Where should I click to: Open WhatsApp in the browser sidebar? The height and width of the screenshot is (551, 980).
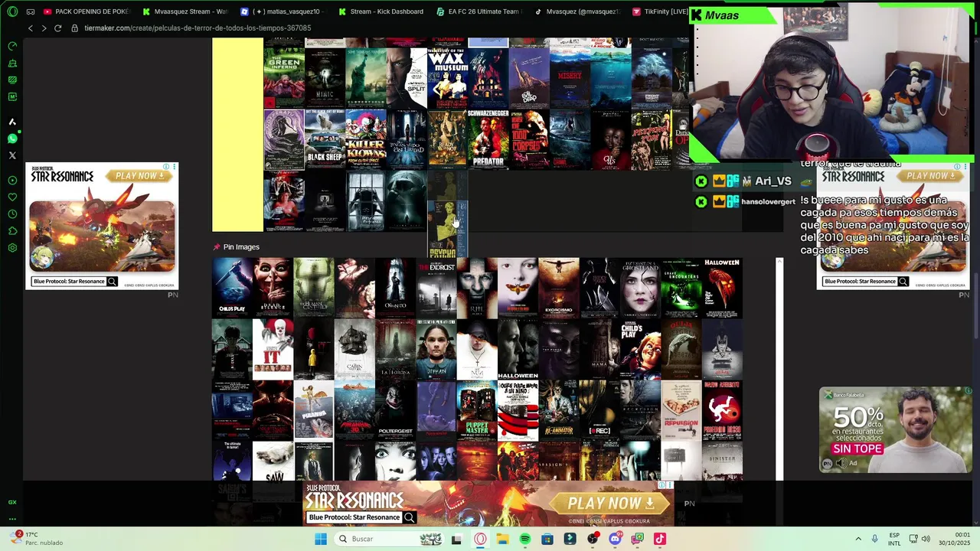tap(12, 139)
